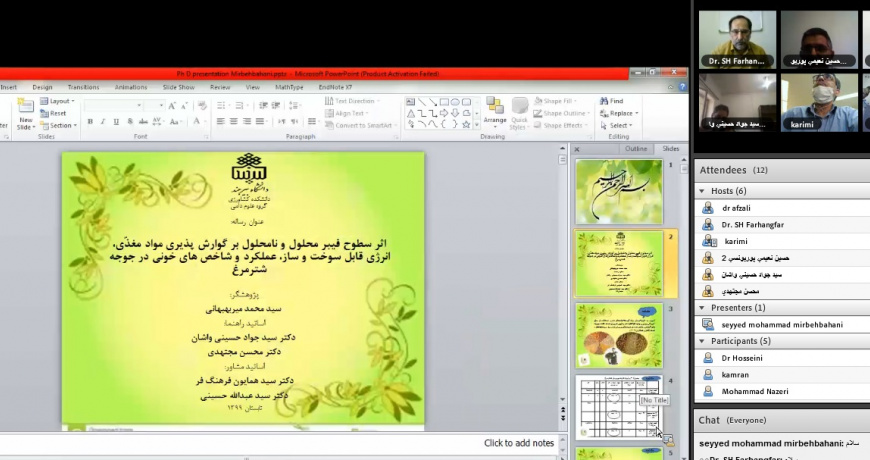Open the font size combo box
Screen dimensions: 870x460
point(154,105)
